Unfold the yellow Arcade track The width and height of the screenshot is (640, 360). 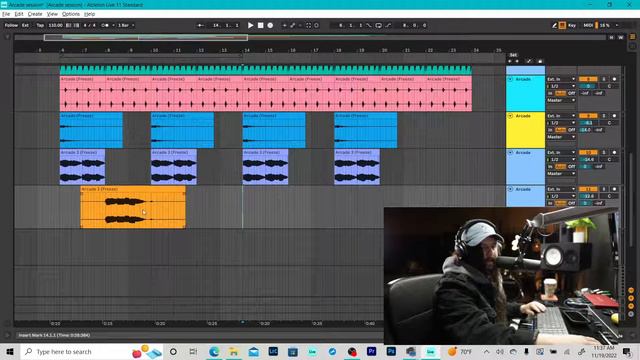tap(510, 116)
